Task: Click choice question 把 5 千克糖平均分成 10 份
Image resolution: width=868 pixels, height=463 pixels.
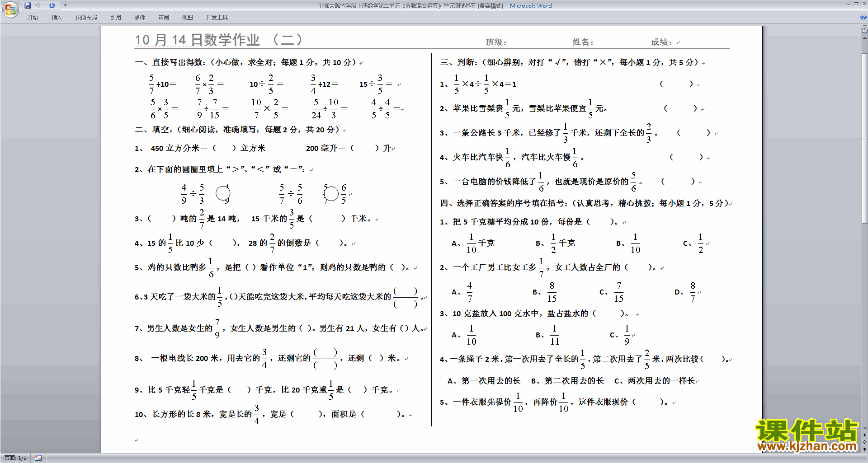Action: coord(529,222)
